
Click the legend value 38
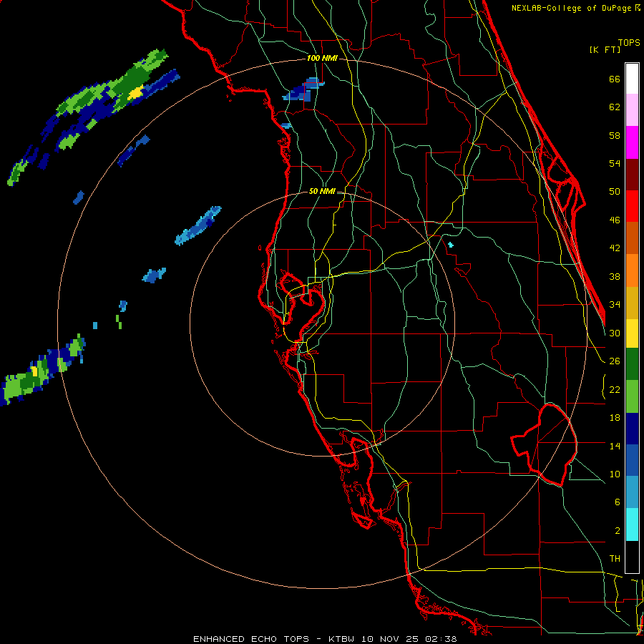pyautogui.click(x=615, y=276)
